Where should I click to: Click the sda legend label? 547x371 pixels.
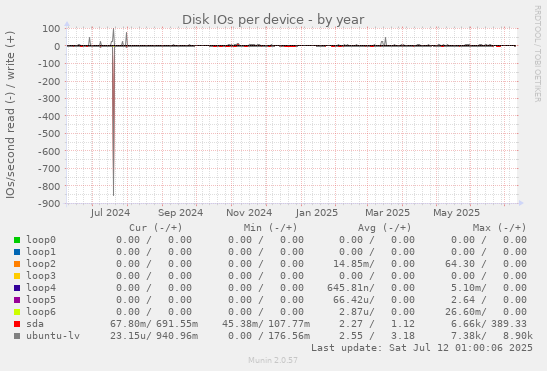pyautogui.click(x=35, y=324)
